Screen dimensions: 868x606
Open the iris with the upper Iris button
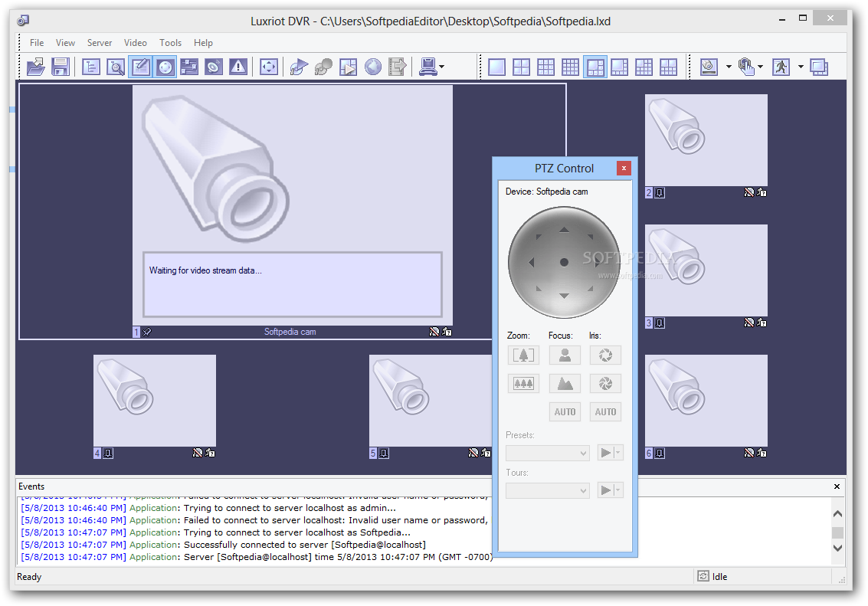point(605,355)
